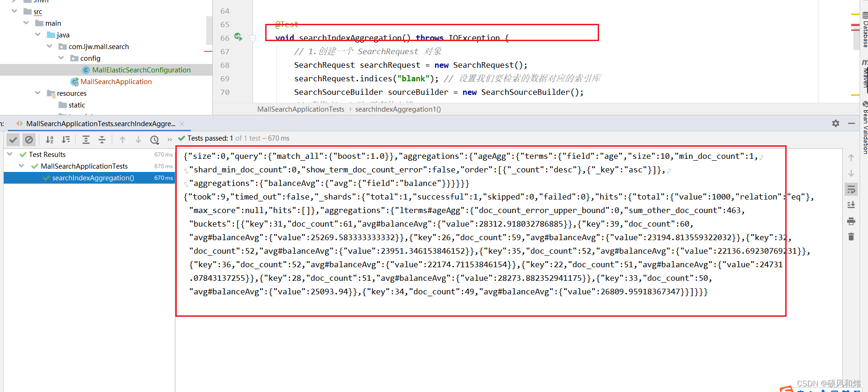Image resolution: width=868 pixels, height=392 pixels.
Task: Toggle the Show Ignored tests button
Action: [29, 139]
